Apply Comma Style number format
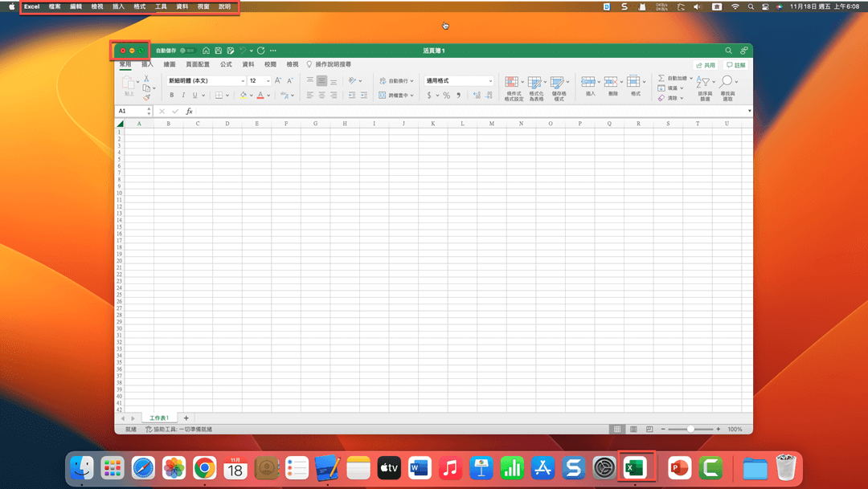 coord(458,95)
